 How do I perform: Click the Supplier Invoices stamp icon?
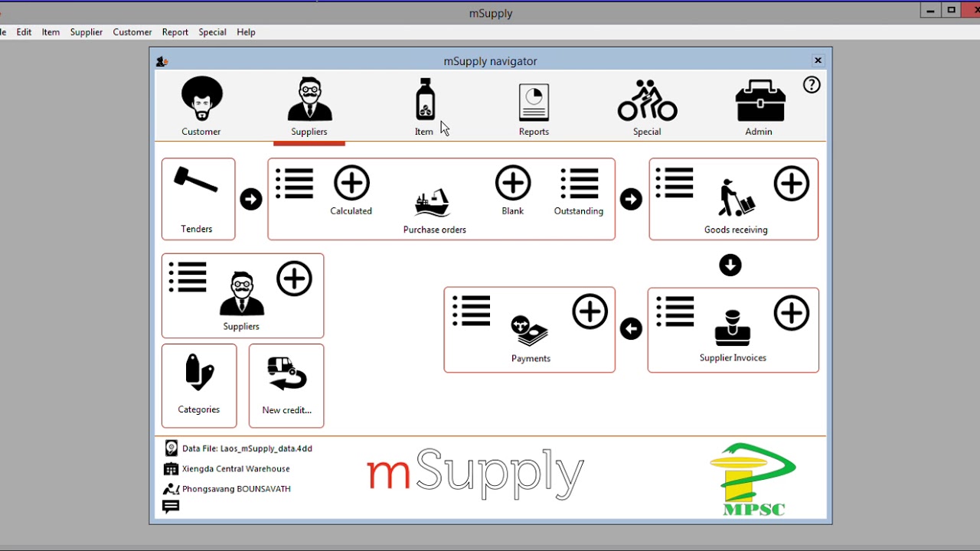pos(733,329)
